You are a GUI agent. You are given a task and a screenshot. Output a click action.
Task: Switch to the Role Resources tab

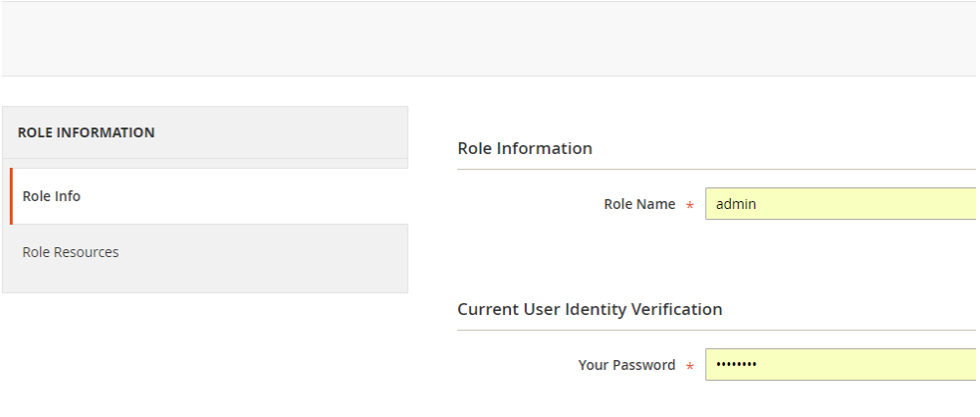tap(71, 252)
